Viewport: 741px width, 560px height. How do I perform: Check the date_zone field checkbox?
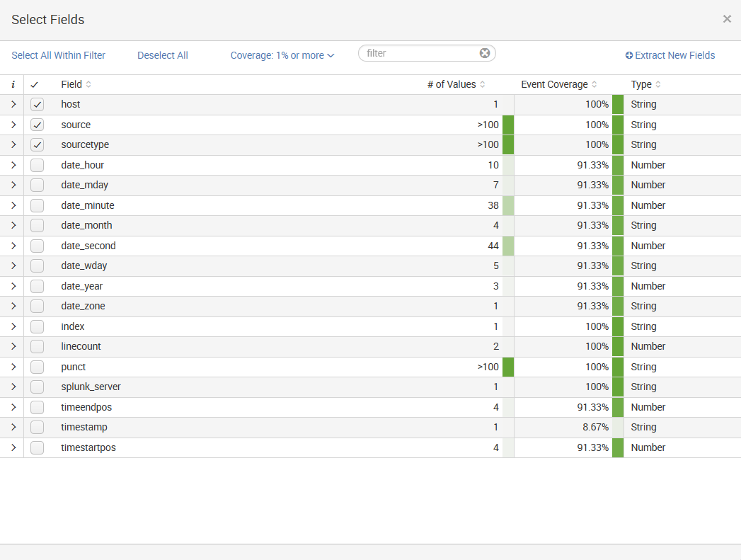click(x=37, y=307)
